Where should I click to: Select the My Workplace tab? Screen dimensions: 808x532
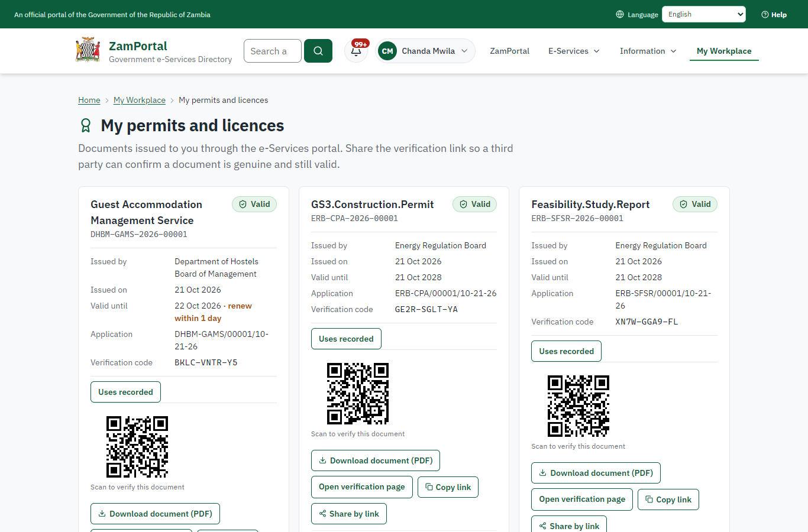[x=724, y=51]
